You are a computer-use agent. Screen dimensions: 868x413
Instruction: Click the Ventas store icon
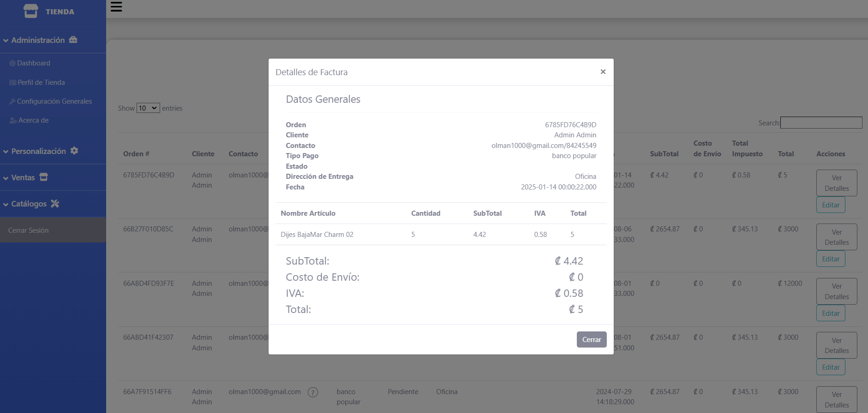click(44, 177)
